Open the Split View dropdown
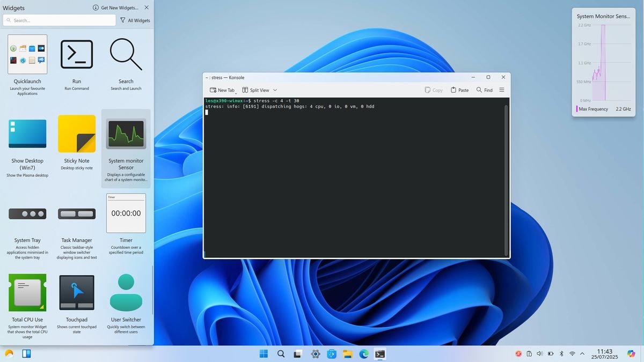This screenshot has height=362, width=644. [x=274, y=90]
